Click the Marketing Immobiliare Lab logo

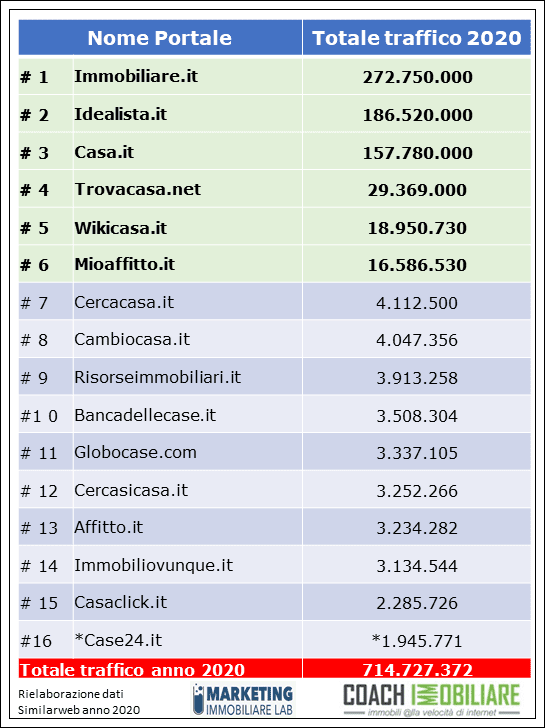point(243,699)
